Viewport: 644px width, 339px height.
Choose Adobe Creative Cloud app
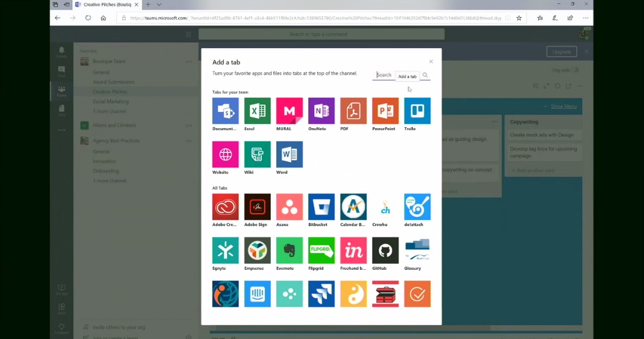click(x=225, y=207)
